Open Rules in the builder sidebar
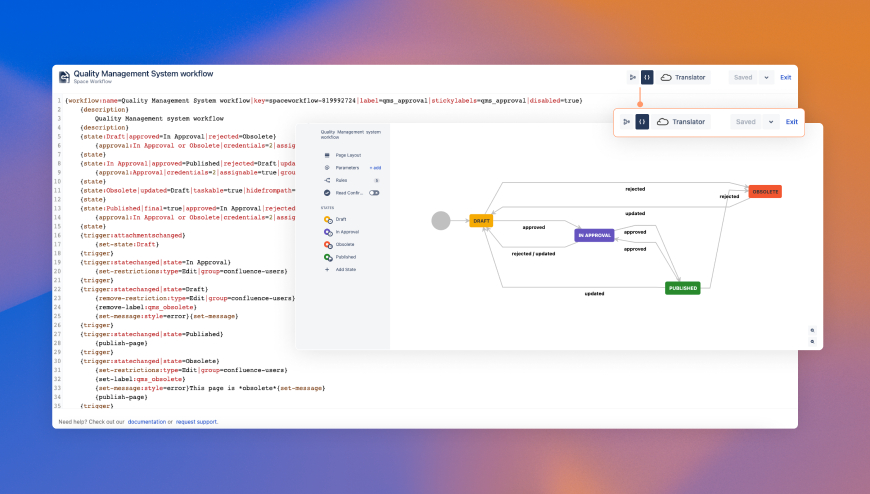870x494 pixels. (x=341, y=180)
